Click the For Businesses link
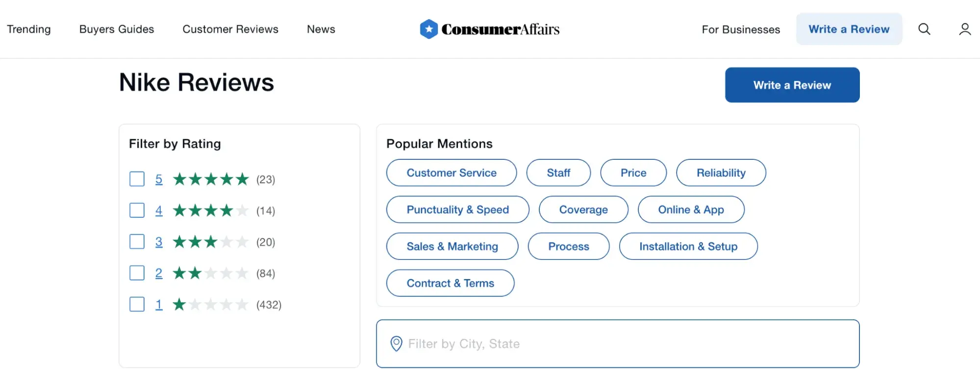This screenshot has height=382, width=980. (x=741, y=29)
